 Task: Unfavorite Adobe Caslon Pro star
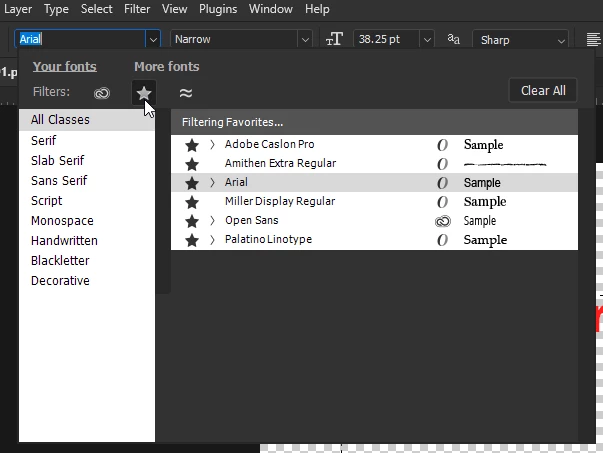point(192,145)
